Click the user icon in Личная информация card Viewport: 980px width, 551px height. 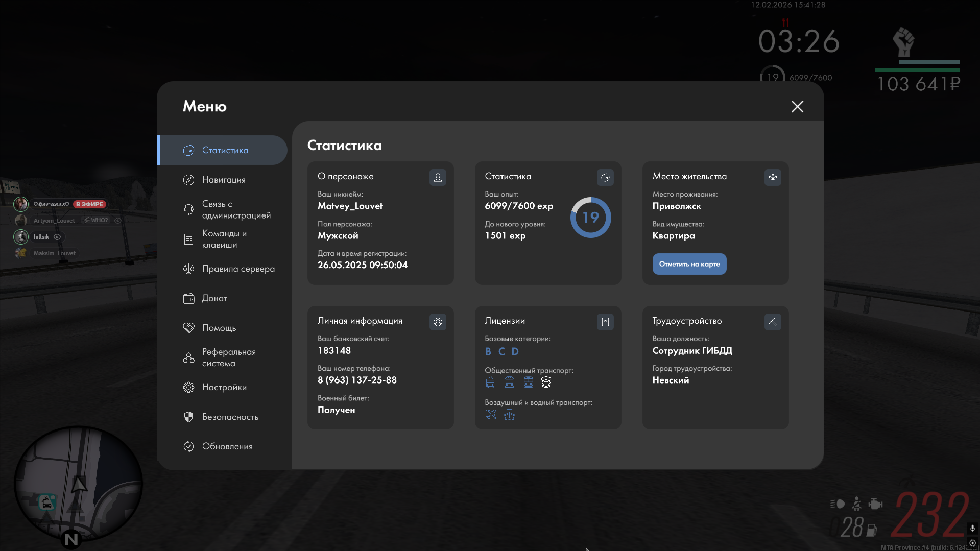438,322
